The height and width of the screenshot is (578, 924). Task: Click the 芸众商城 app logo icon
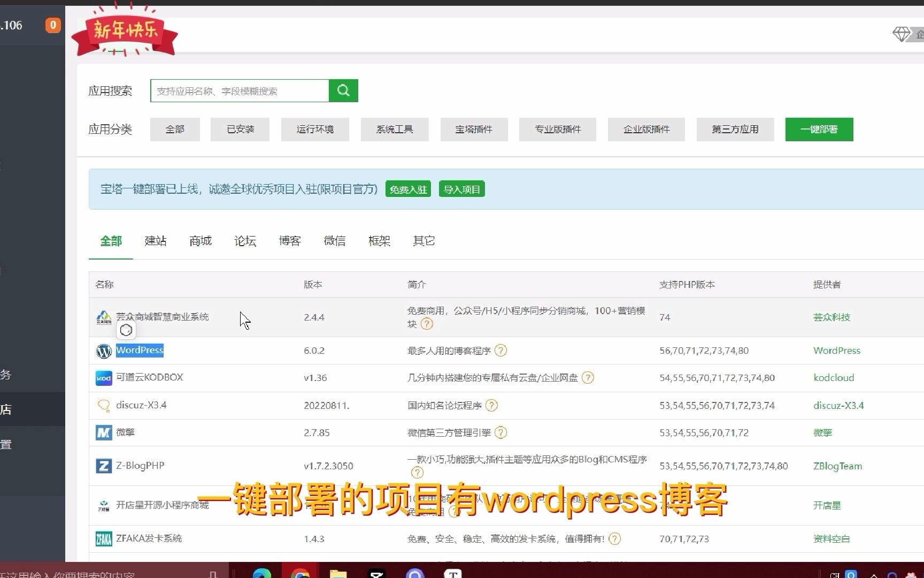coord(104,317)
